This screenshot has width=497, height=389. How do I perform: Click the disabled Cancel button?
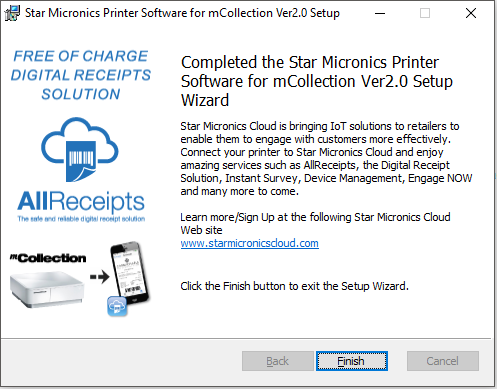tap(443, 361)
